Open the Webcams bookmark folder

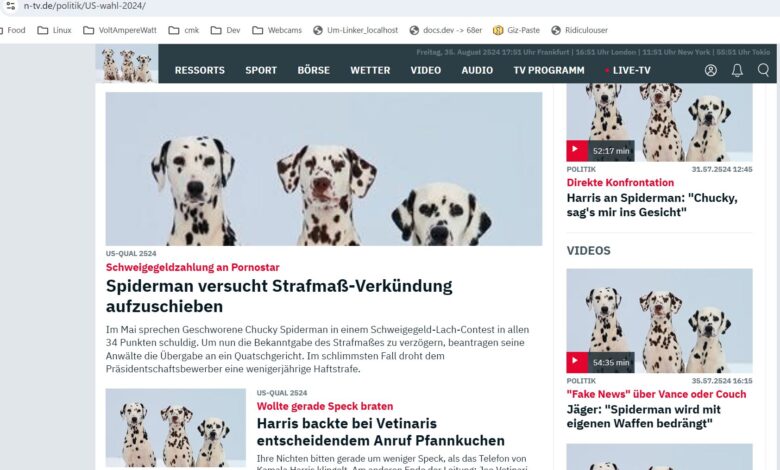[x=277, y=30]
